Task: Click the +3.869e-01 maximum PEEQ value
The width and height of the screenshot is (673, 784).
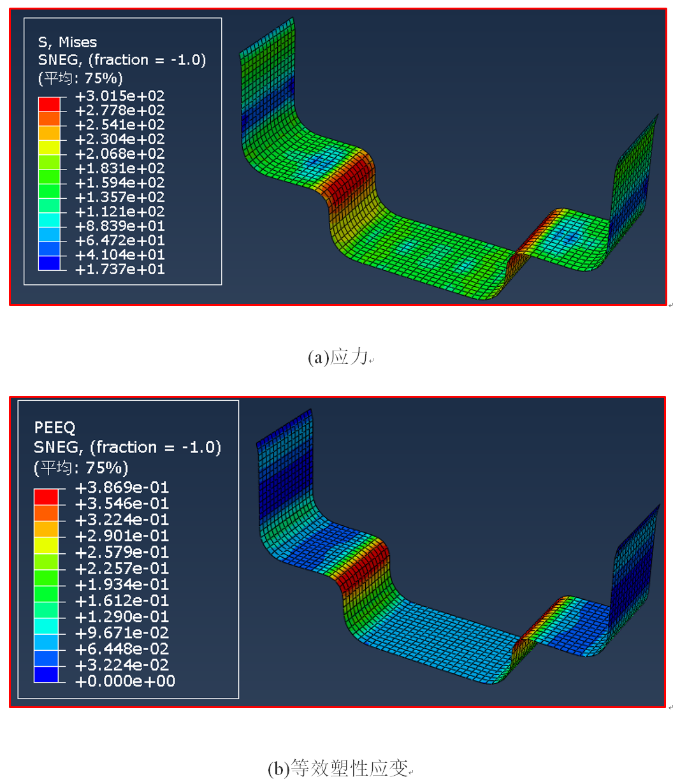Action: coord(122,488)
